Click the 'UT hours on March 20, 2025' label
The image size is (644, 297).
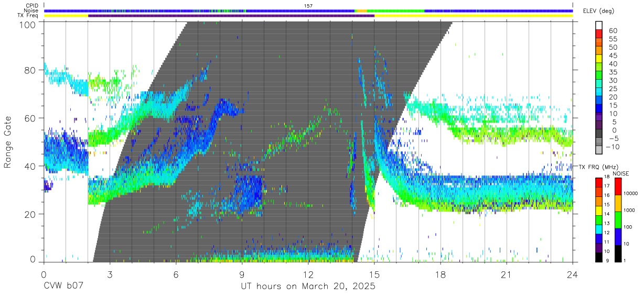tap(308, 287)
